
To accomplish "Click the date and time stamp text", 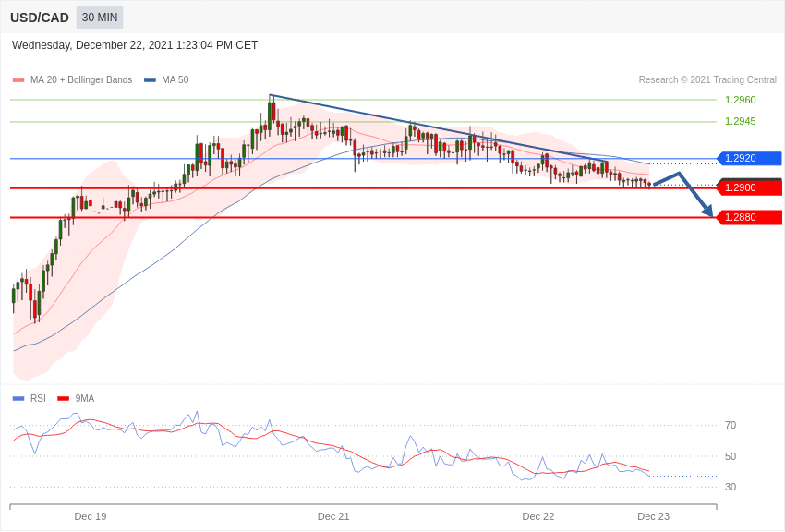I will (135, 45).
